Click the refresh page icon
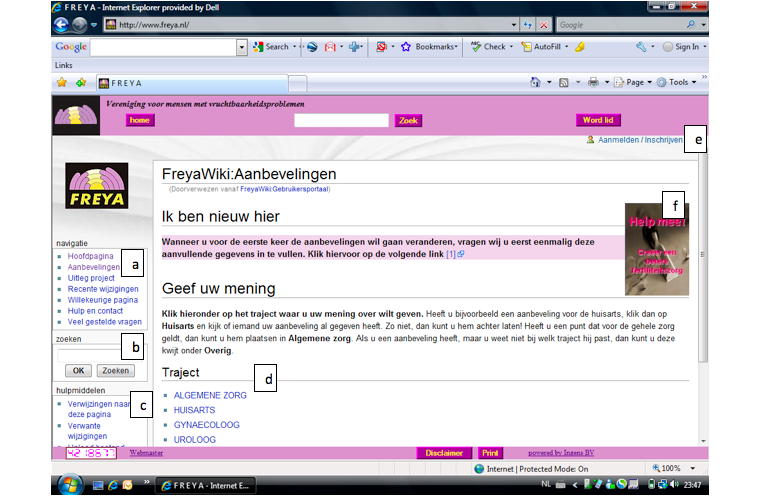Image resolution: width=760 pixels, height=496 pixels. pos(527,24)
